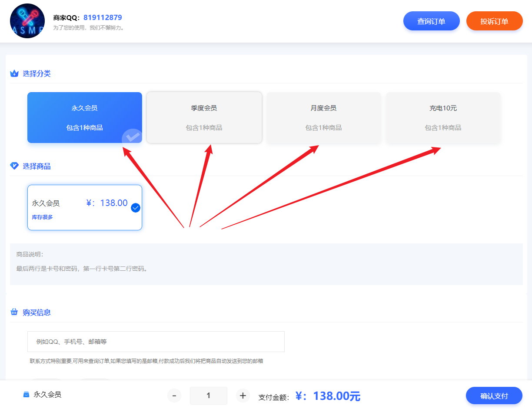
Task: Click the merchant QQ number 819112879
Action: tap(103, 18)
